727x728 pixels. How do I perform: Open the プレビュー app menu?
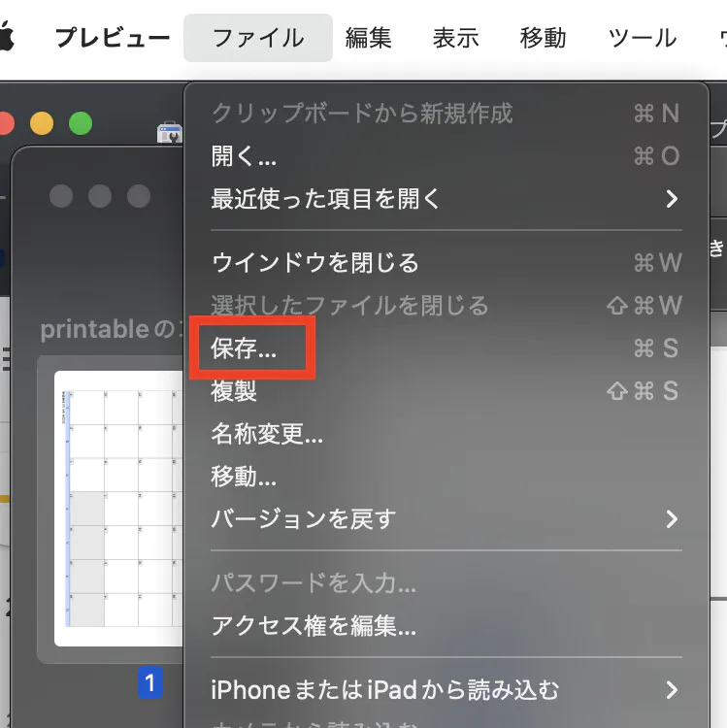pyautogui.click(x=112, y=38)
